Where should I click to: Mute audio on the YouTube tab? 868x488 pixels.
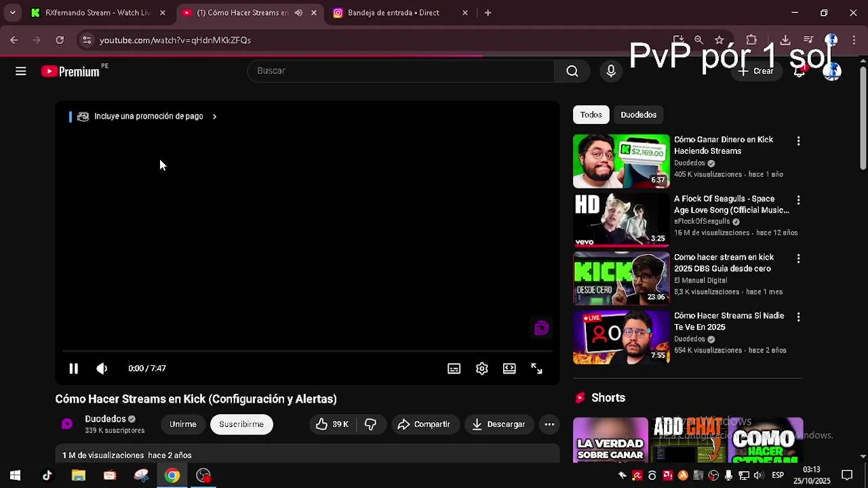[298, 13]
